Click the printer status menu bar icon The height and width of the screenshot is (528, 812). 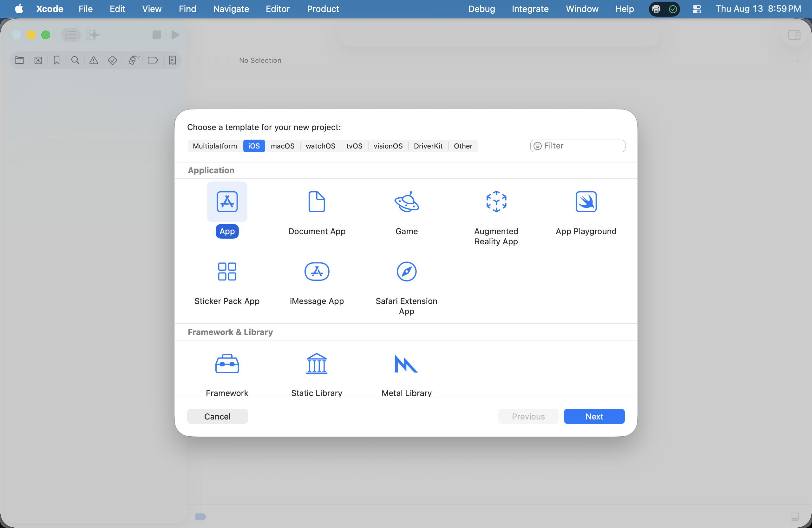tap(656, 9)
